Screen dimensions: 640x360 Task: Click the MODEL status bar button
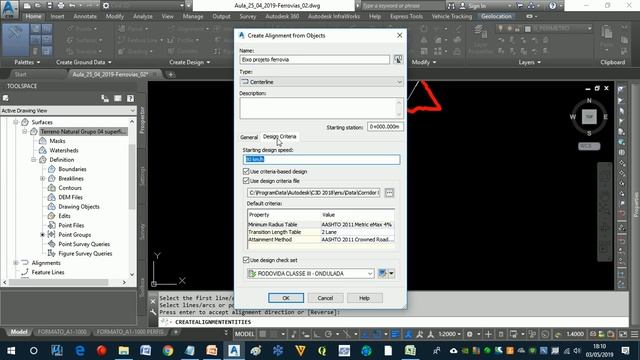244,334
